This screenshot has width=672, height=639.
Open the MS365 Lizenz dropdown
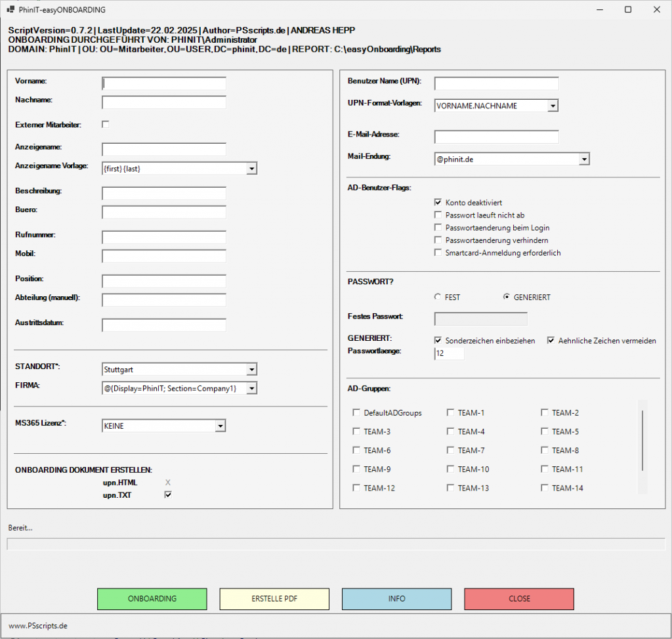220,426
